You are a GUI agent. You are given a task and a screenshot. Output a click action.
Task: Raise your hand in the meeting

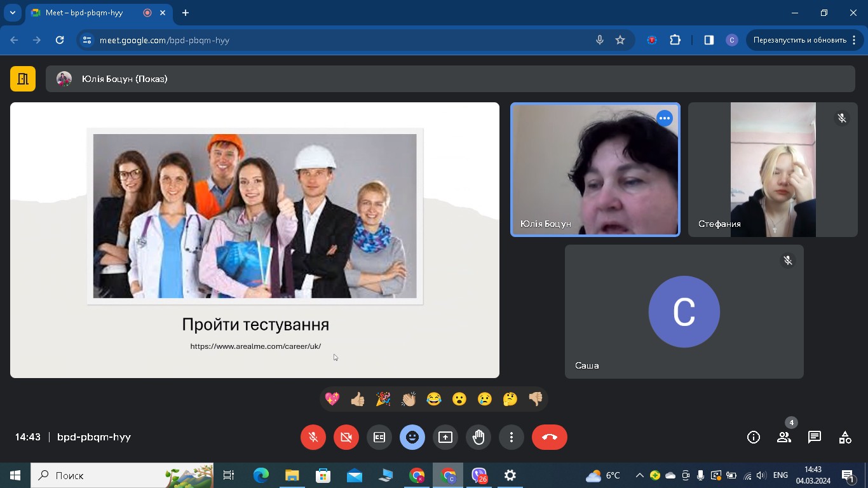[x=478, y=437]
